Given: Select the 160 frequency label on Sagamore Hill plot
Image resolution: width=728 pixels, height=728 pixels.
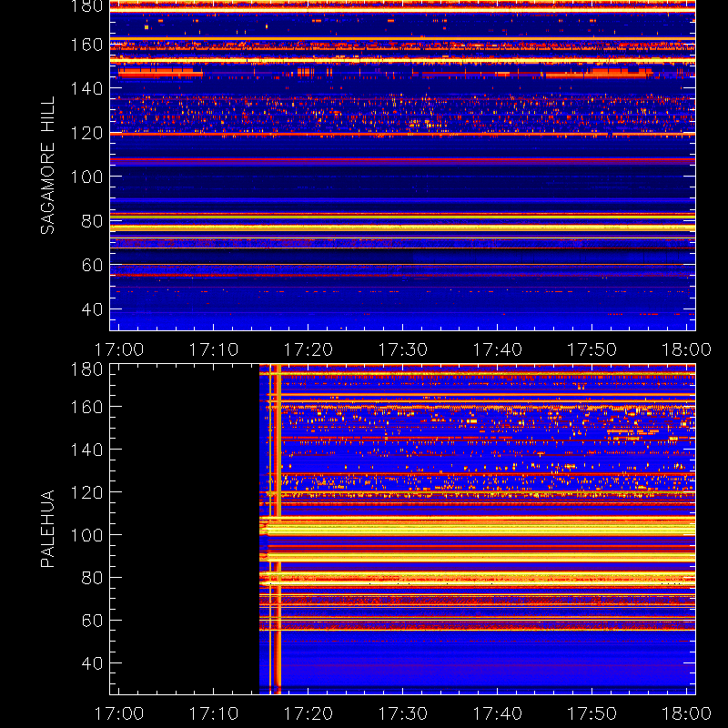Looking at the screenshot, I should pos(86,45).
